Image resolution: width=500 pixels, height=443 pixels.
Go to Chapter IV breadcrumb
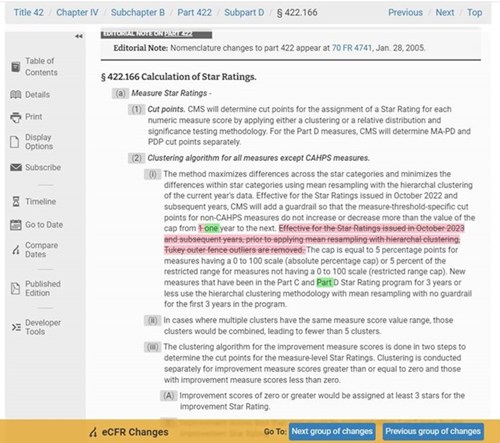[x=77, y=13]
